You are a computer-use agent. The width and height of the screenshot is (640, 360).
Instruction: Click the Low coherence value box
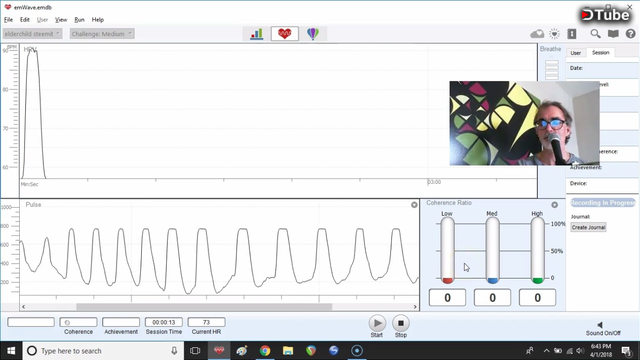tap(447, 298)
